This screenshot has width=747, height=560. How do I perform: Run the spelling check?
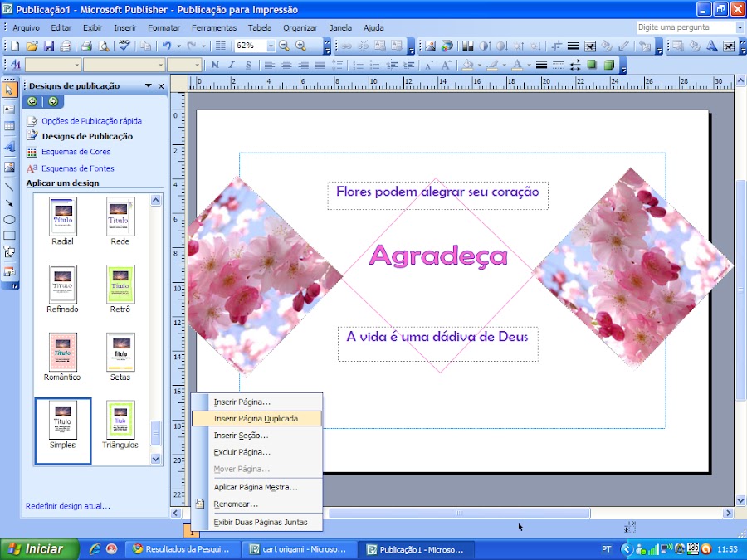124,46
